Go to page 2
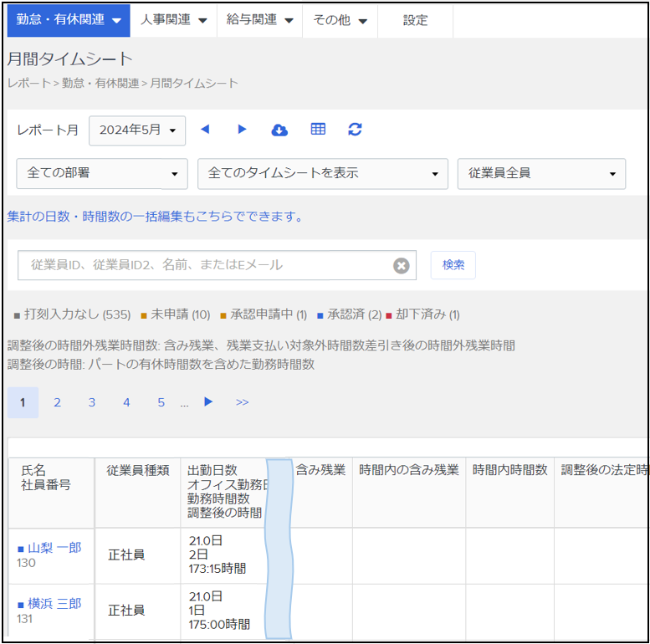The width and height of the screenshot is (650, 644). pos(57,402)
